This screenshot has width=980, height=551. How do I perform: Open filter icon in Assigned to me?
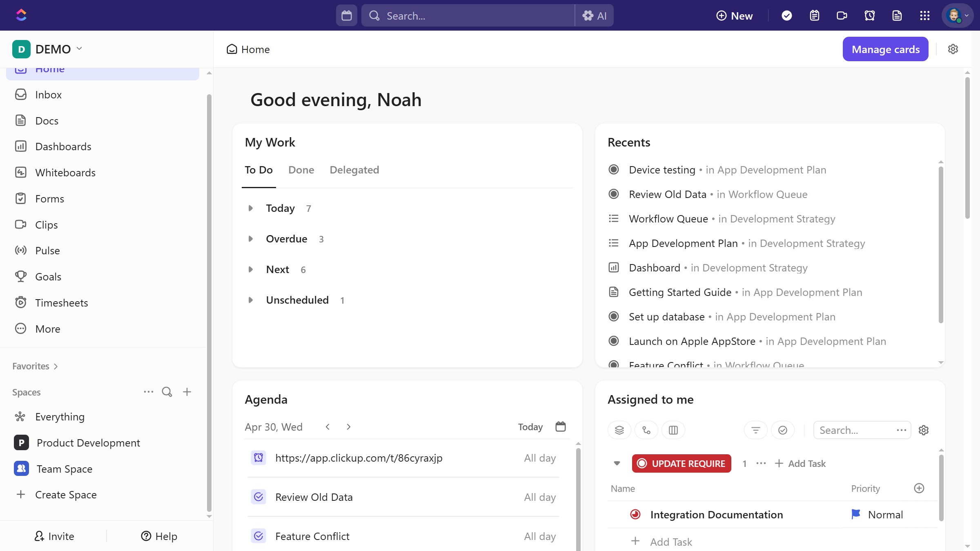click(756, 430)
